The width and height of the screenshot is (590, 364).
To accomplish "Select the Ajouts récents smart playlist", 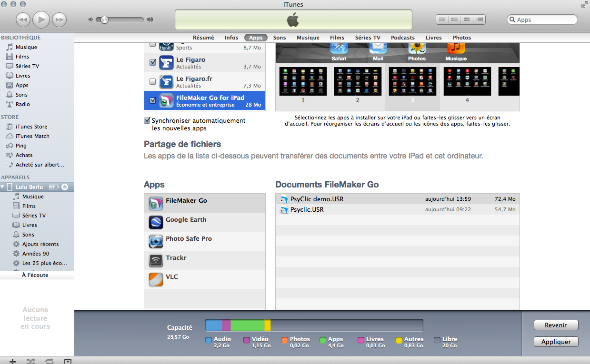I will click(40, 244).
